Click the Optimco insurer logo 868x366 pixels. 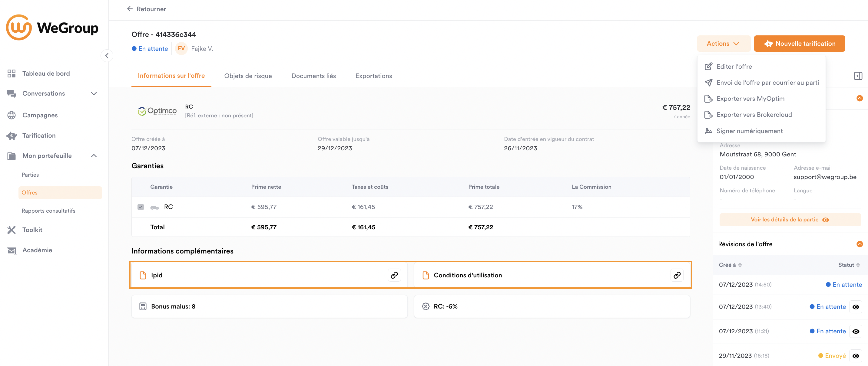(157, 111)
